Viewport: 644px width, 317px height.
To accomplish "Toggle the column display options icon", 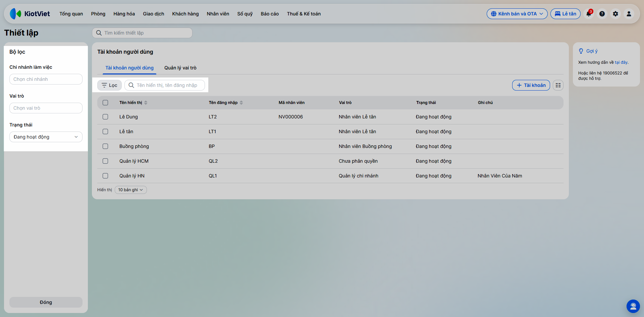I will [x=558, y=85].
